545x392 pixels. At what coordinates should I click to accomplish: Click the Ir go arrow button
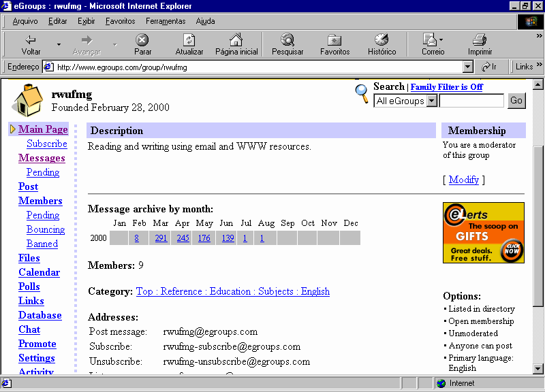(x=488, y=67)
